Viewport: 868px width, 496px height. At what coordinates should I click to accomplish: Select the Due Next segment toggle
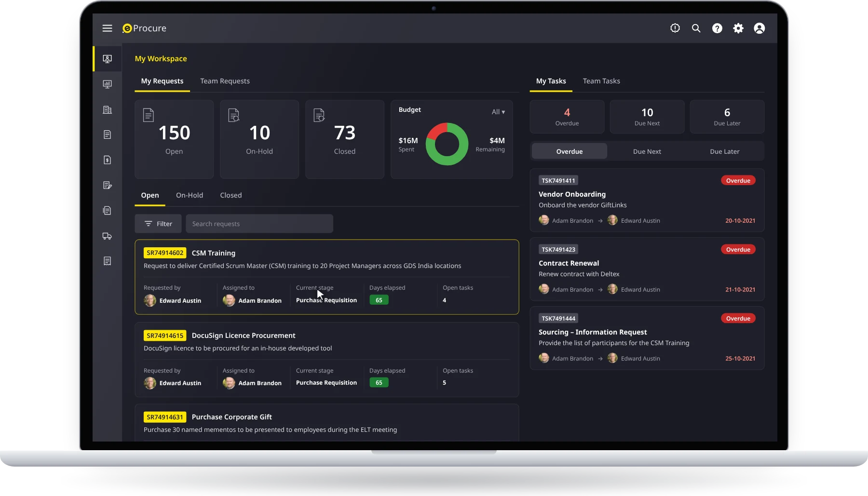tap(647, 151)
